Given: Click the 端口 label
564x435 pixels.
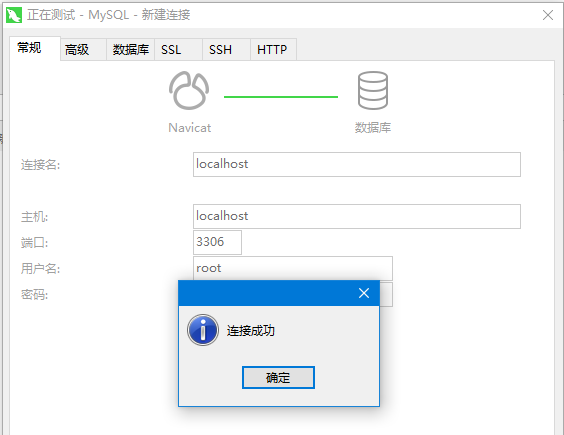Looking at the screenshot, I should (x=34, y=243).
